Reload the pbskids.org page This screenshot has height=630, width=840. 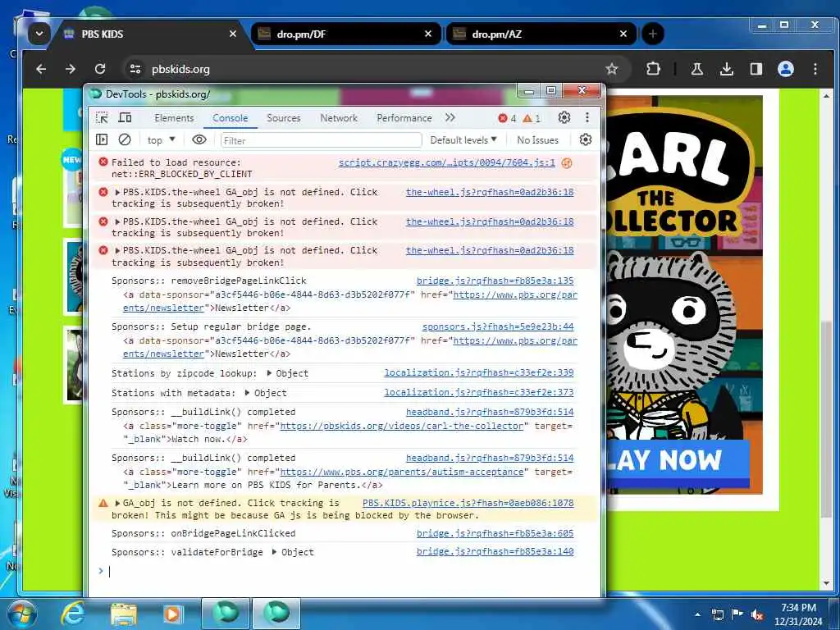(100, 69)
